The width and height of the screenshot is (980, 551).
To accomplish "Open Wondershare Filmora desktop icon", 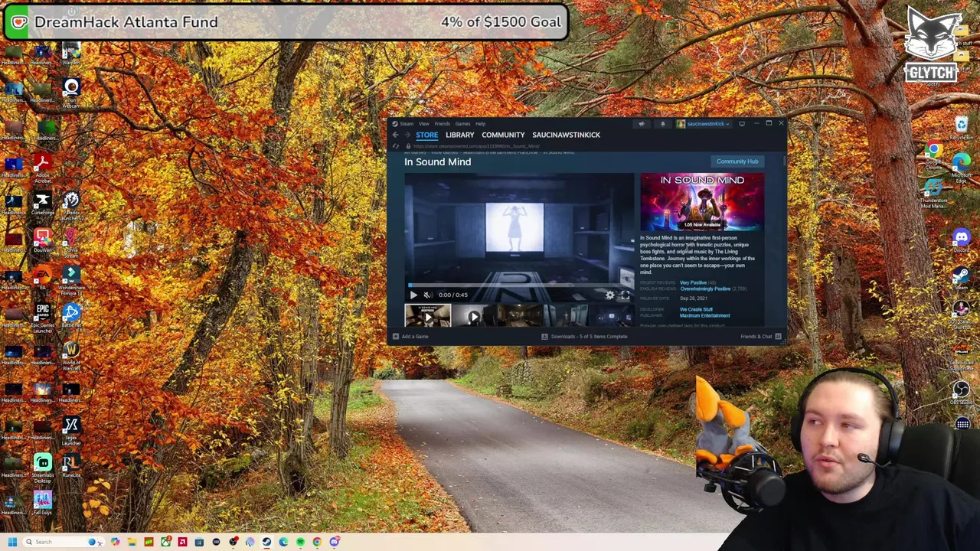I will pos(71,279).
